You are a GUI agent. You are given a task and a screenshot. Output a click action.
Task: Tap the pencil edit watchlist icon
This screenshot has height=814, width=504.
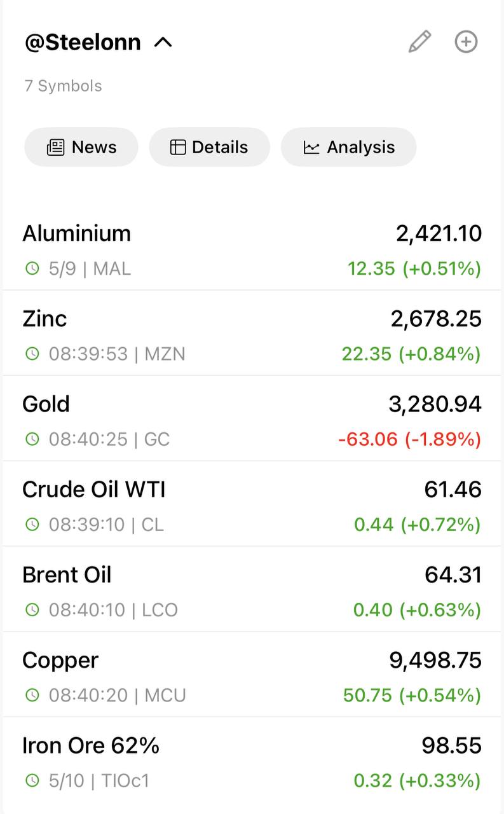point(419,42)
